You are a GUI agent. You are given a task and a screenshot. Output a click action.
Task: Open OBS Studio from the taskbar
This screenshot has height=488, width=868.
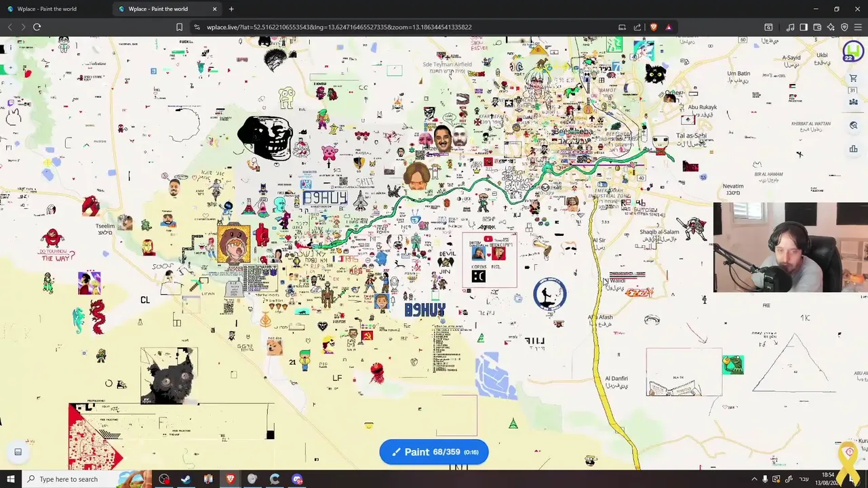pos(164,479)
